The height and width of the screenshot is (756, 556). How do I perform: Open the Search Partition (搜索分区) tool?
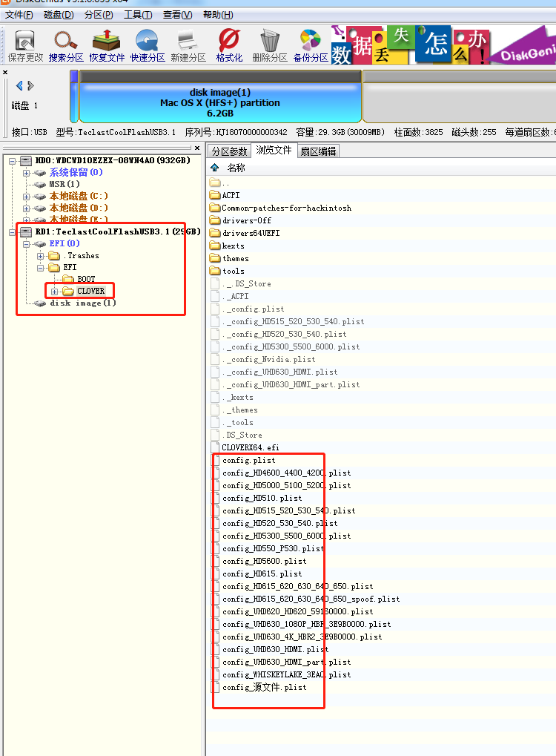pos(66,46)
